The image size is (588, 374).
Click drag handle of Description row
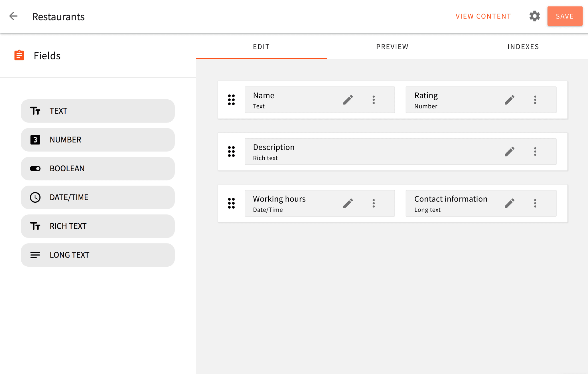[231, 152]
